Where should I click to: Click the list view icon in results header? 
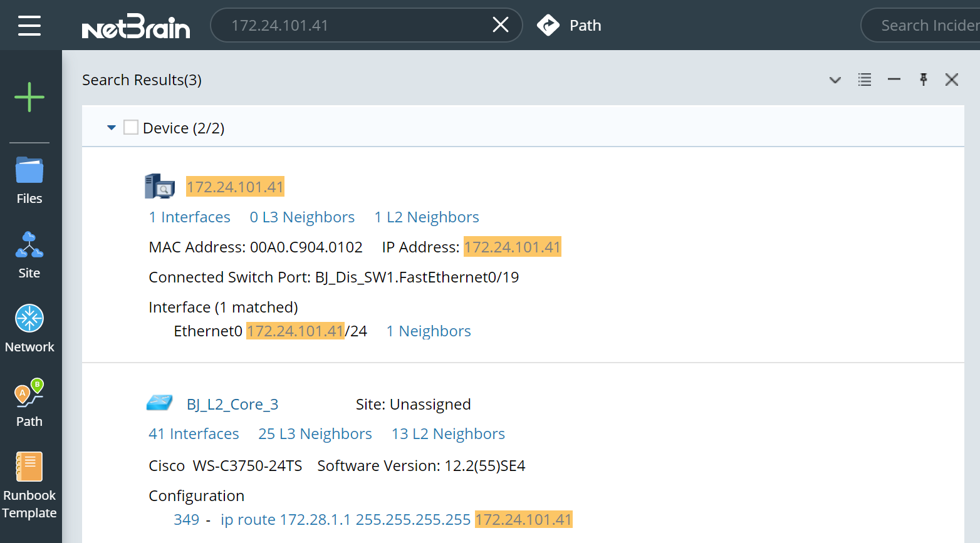(x=865, y=80)
